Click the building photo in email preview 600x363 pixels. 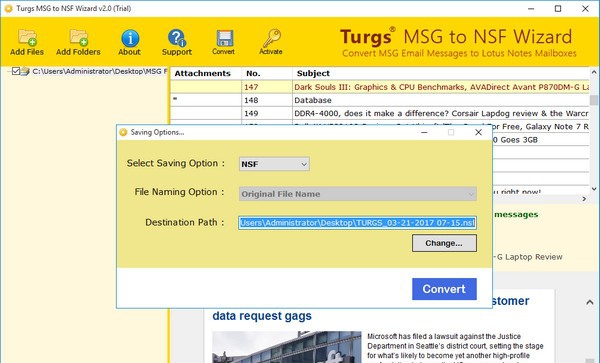pos(287,347)
